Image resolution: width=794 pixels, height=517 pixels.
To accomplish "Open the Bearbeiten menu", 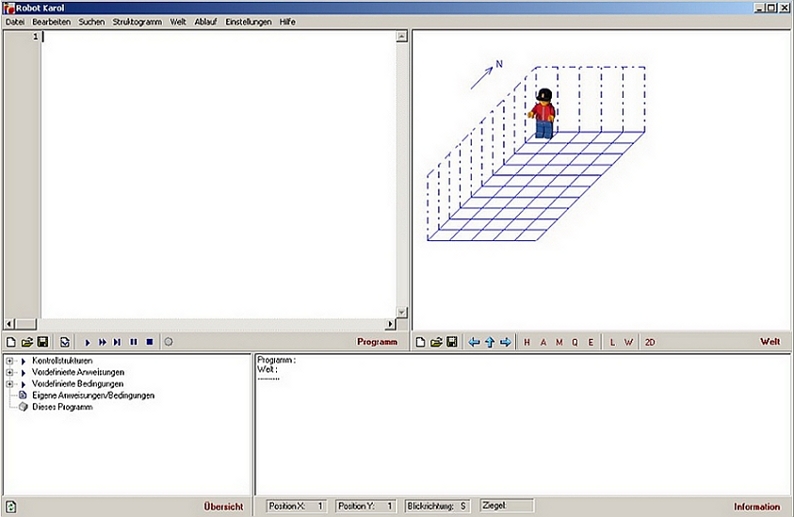I will click(52, 22).
